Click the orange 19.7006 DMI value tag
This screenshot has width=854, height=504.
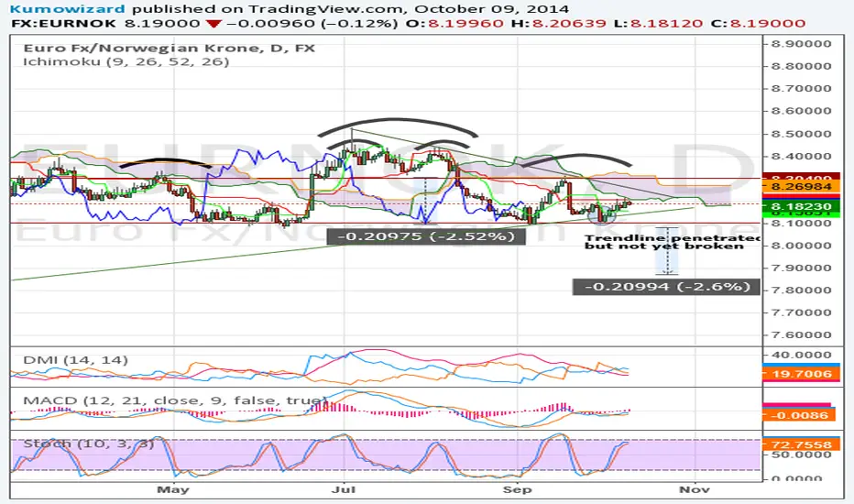coord(801,374)
